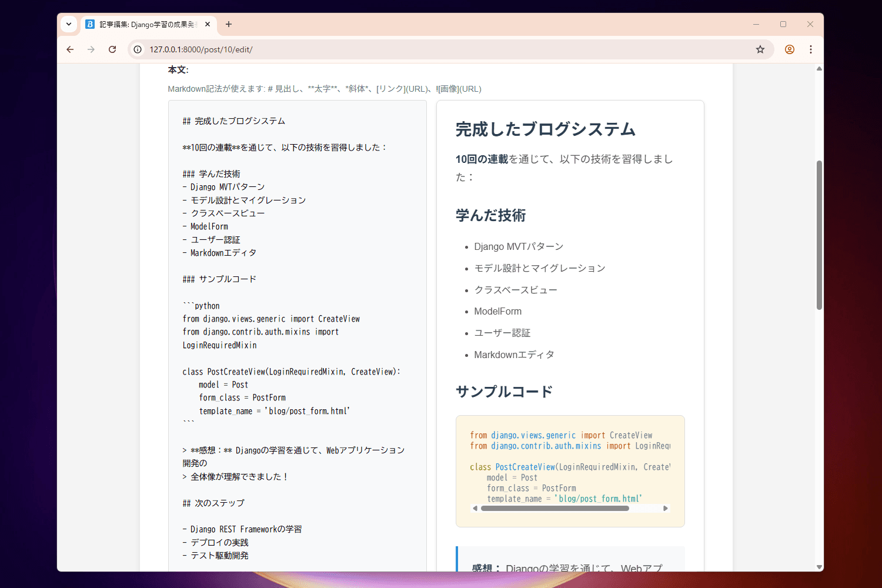Image resolution: width=882 pixels, height=588 pixels.
Task: View site information icon in address bar
Action: click(x=138, y=49)
